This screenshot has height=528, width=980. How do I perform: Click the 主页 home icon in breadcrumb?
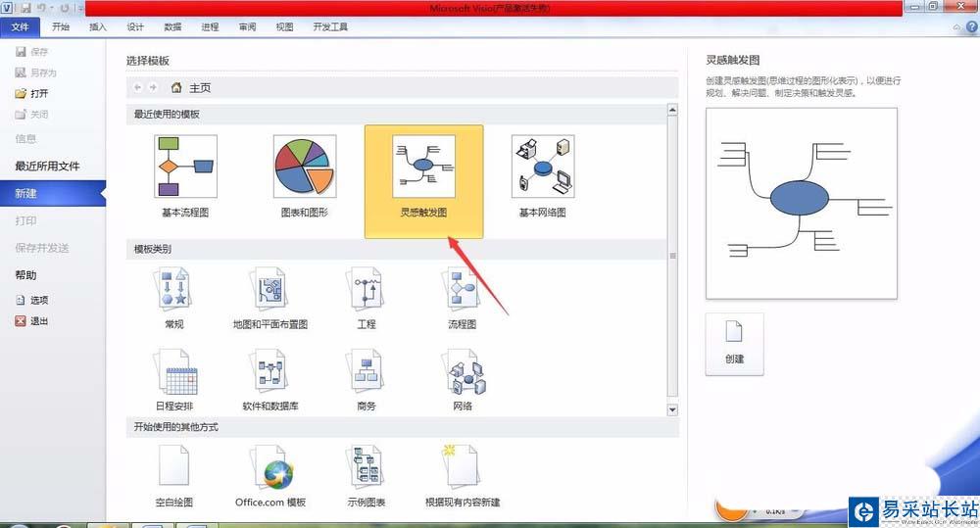coord(176,87)
